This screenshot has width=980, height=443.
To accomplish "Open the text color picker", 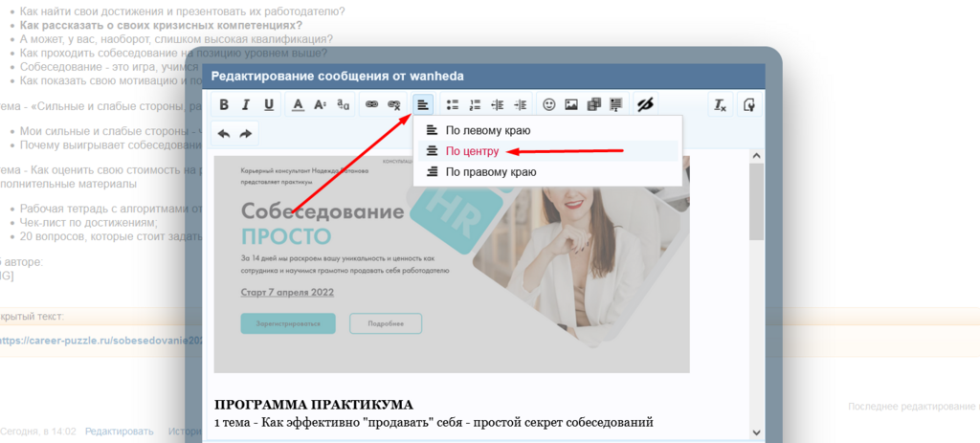I will [x=298, y=105].
